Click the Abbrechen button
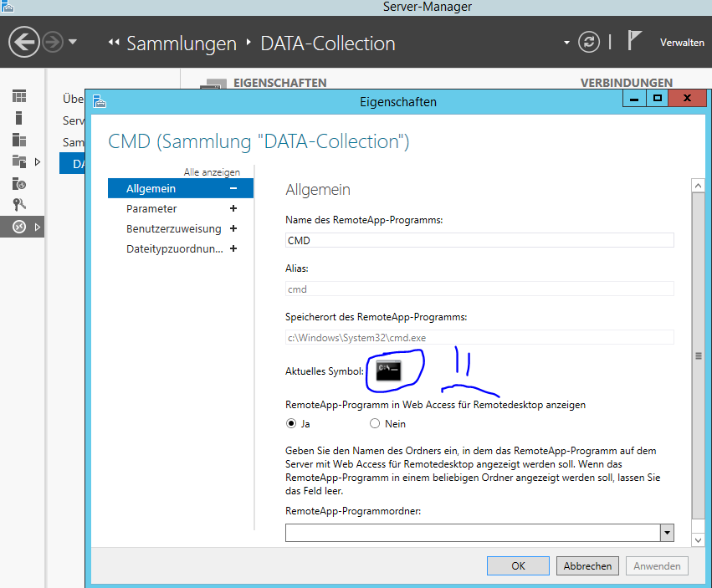 click(587, 565)
